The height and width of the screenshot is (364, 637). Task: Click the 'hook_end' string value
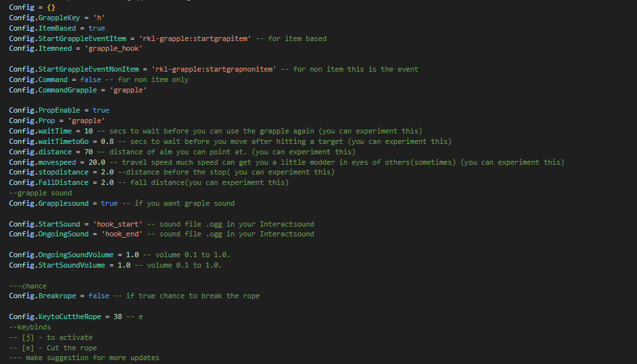pyautogui.click(x=119, y=234)
